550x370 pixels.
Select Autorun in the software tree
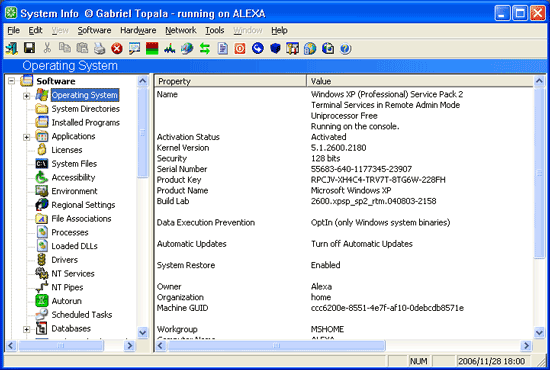[x=66, y=301]
